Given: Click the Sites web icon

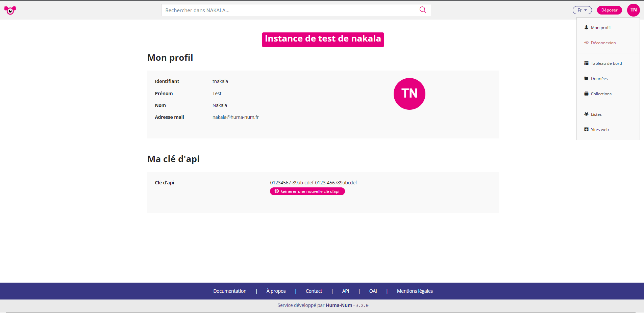Looking at the screenshot, I should pyautogui.click(x=586, y=129).
